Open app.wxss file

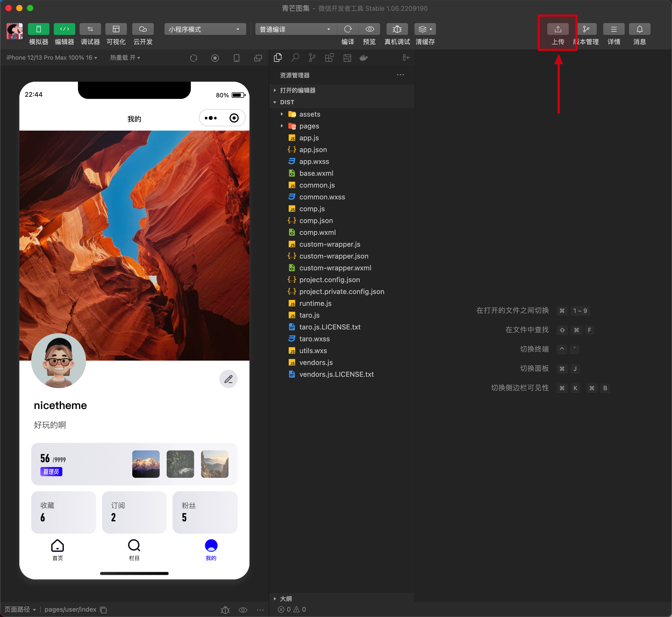tap(342, 162)
